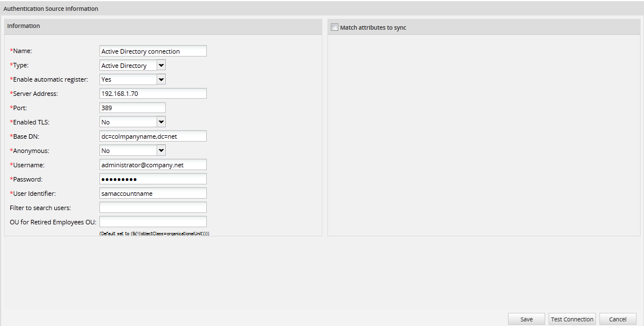Screen dimensions: 644x326
Task: Click into the Base DN field
Action: pyautogui.click(x=153, y=136)
